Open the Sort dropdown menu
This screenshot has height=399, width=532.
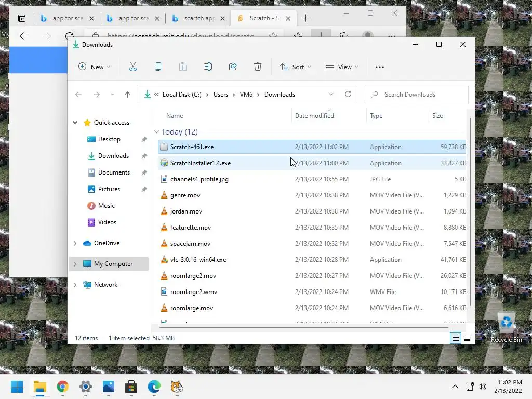[x=295, y=67]
